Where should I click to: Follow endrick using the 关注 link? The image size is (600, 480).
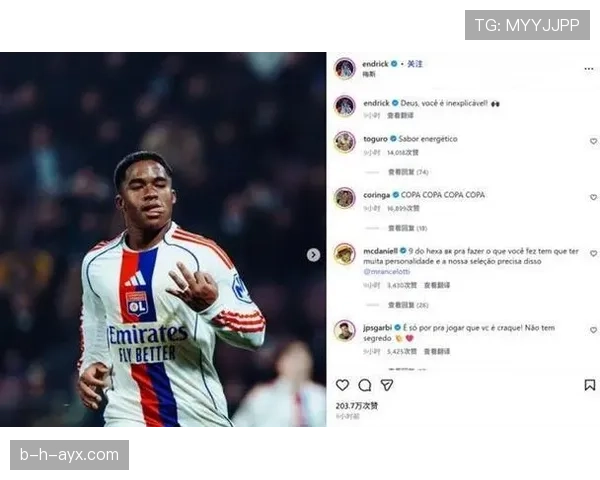click(x=414, y=64)
